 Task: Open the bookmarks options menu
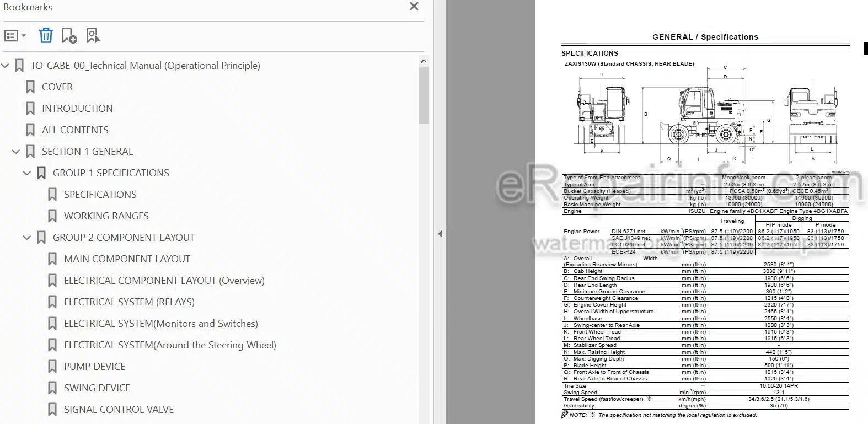15,36
